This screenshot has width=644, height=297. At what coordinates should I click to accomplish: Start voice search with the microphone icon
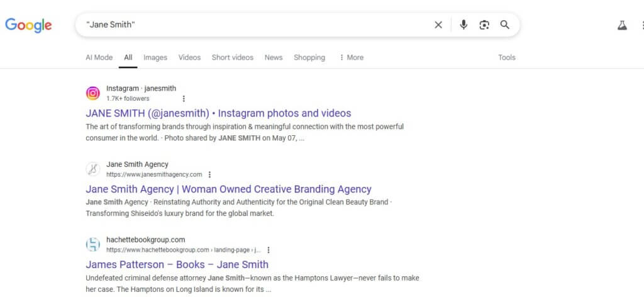pyautogui.click(x=464, y=25)
